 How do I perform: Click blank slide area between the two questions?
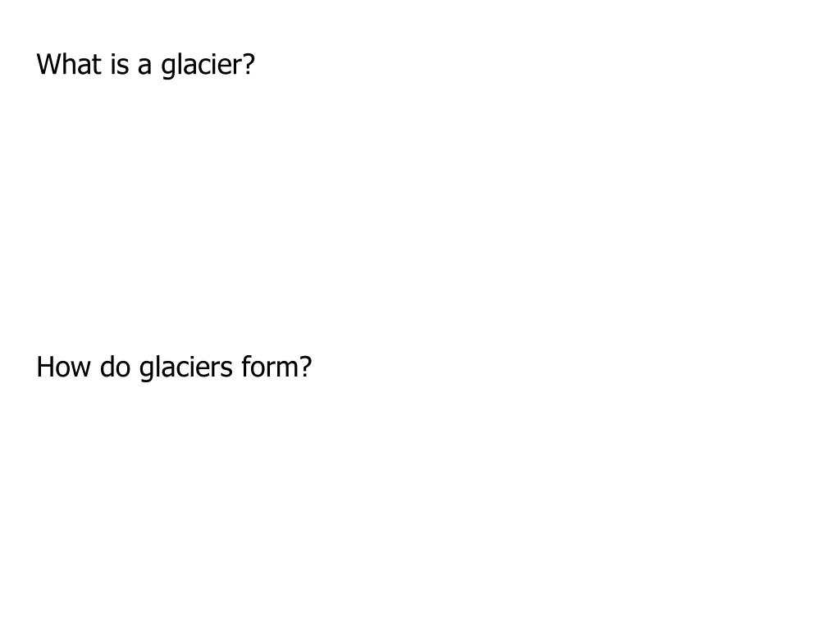click(x=420, y=214)
